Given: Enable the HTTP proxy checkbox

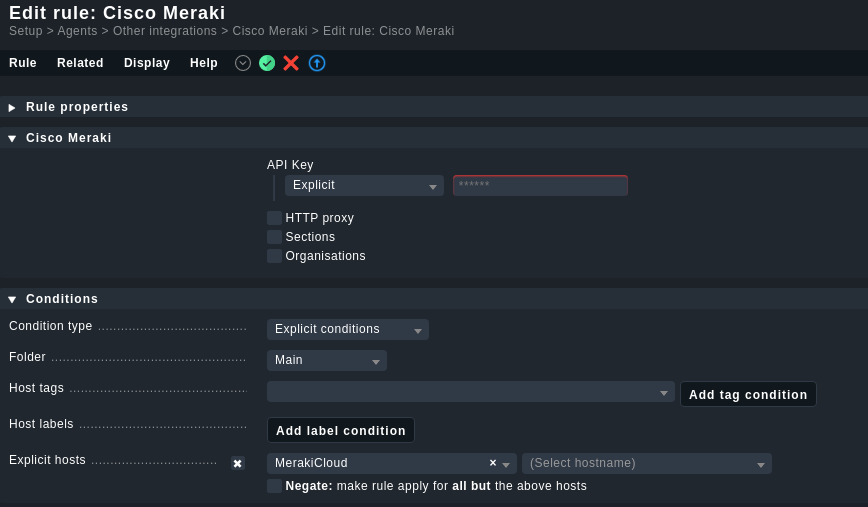Looking at the screenshot, I should coord(274,218).
